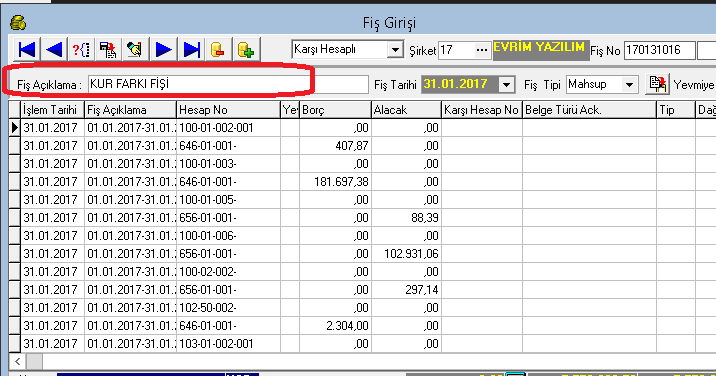Click the Karşı Hesap No cell in the 103-01-002-001 row
716x376 pixels.
(x=482, y=344)
